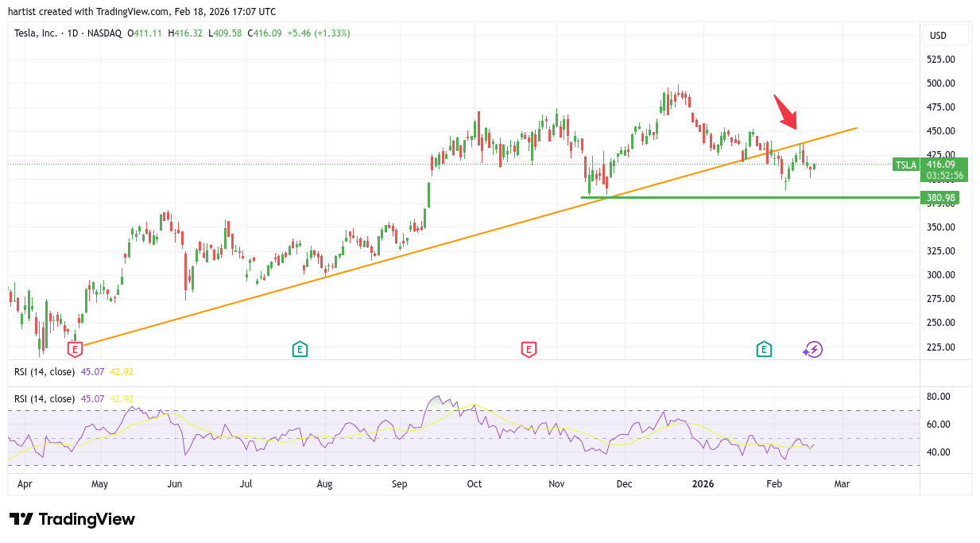Click the green 416.09 current price label
Image resolution: width=980 pixels, height=543 pixels.
(x=945, y=165)
